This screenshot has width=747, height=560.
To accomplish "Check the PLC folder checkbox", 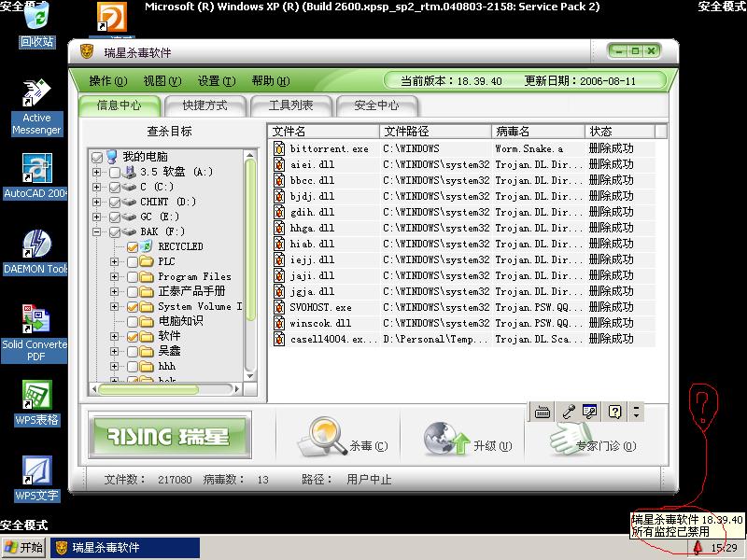I will click(x=133, y=262).
